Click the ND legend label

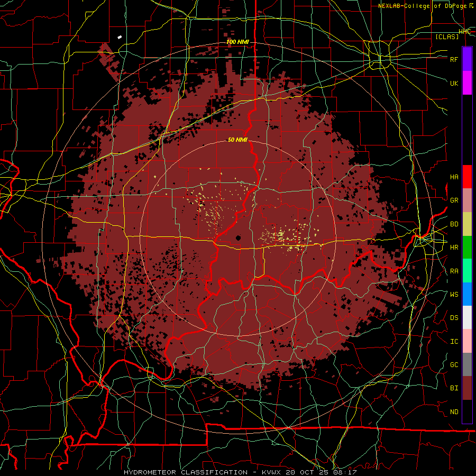(454, 412)
